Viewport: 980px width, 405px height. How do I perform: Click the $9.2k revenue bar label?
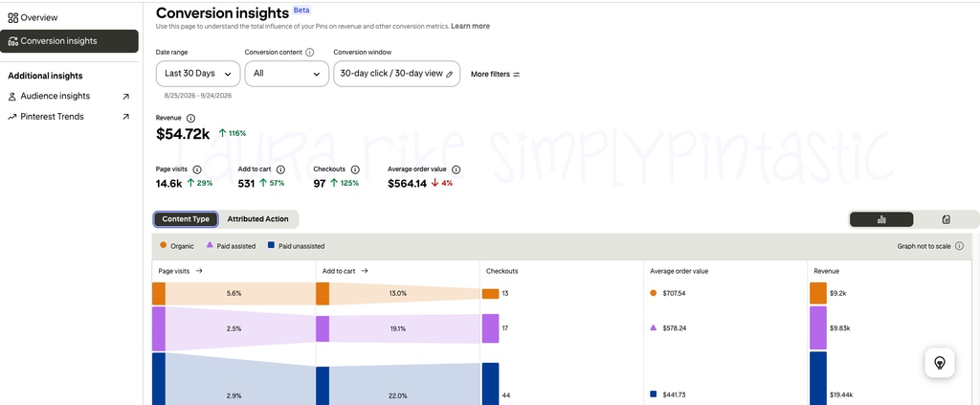click(838, 293)
